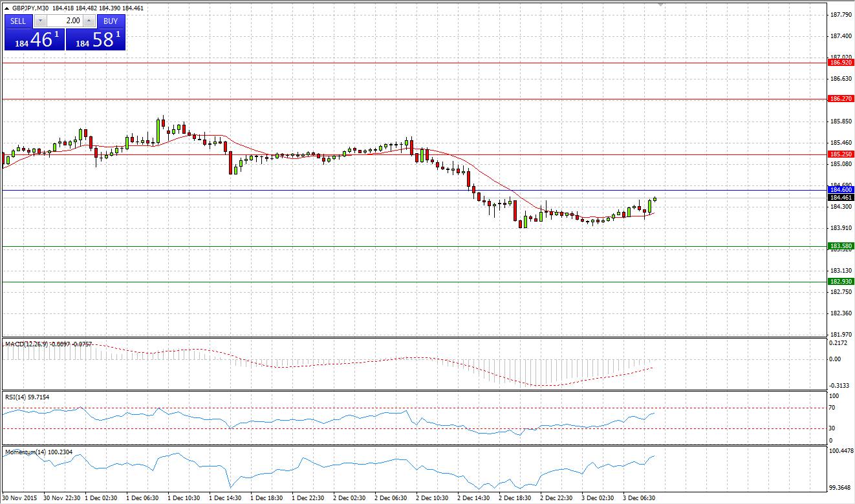Click the 185.460 price scale value
The image size is (855, 504).
click(841, 143)
